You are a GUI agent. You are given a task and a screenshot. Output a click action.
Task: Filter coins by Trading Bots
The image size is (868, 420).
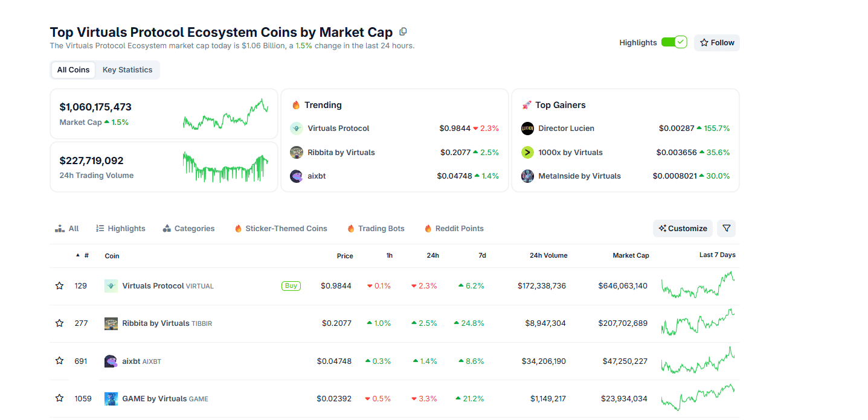click(376, 228)
